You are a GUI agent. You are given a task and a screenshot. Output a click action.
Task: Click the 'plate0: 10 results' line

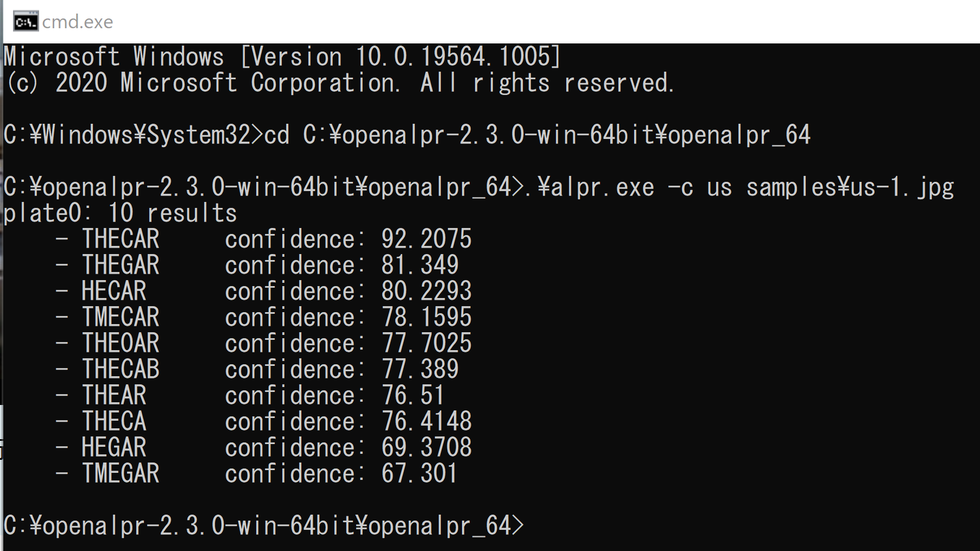pos(121,213)
